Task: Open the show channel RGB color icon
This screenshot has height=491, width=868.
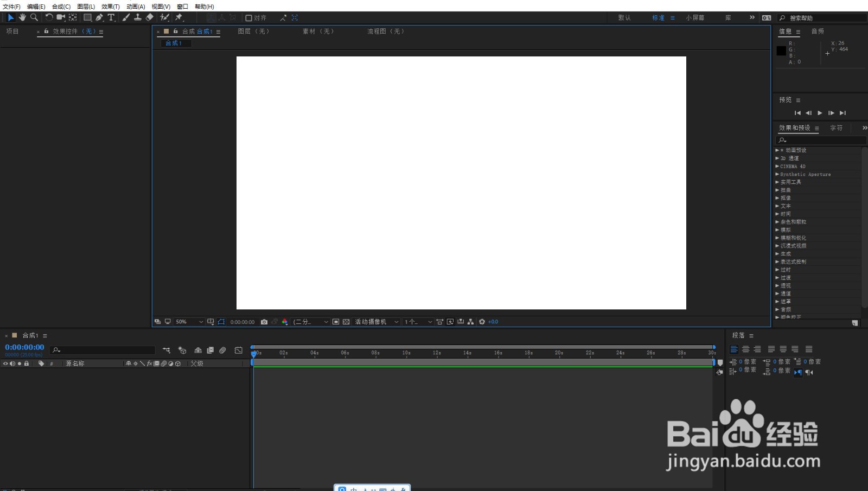Action: pyautogui.click(x=285, y=322)
